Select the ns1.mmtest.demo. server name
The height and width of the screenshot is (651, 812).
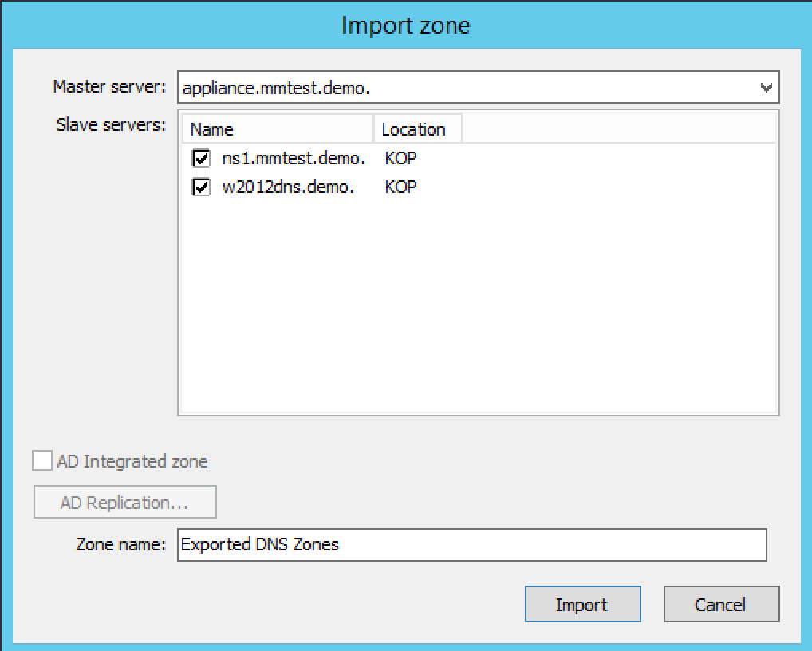[x=294, y=158]
